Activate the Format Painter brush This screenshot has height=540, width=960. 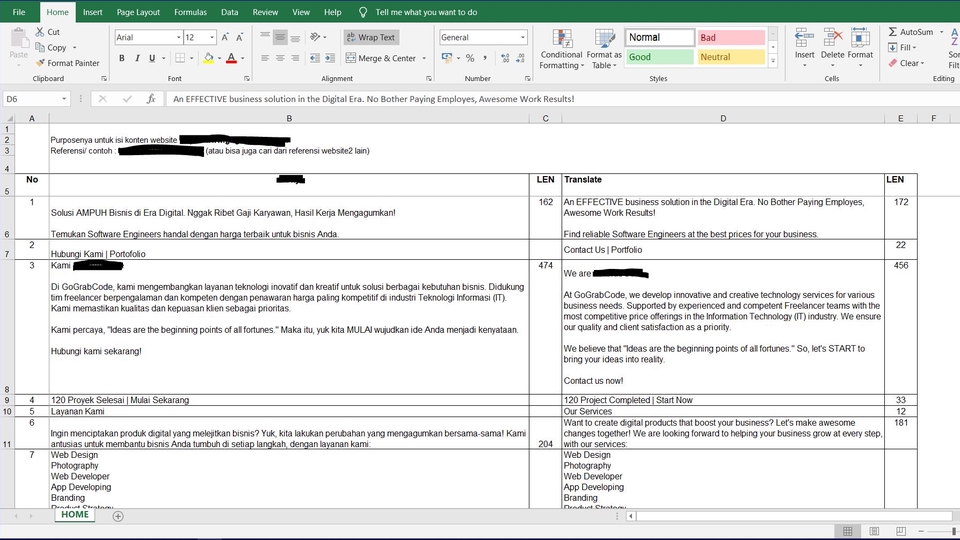(x=40, y=63)
